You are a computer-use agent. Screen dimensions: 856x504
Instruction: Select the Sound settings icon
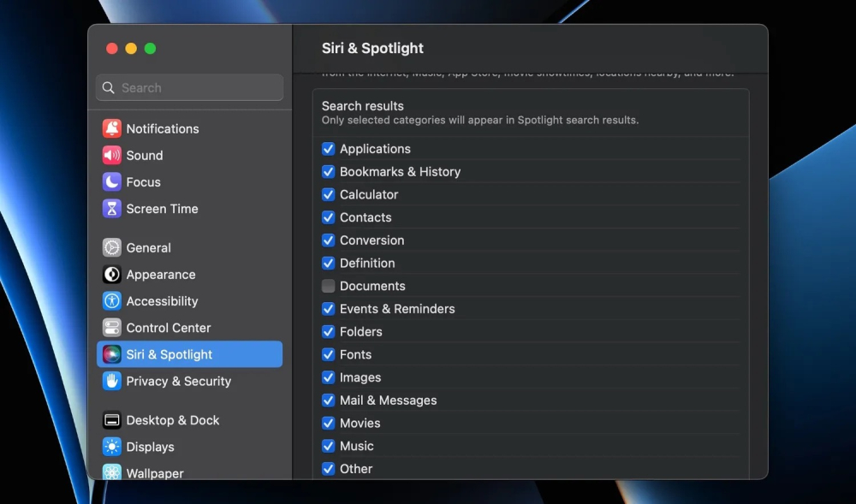(111, 155)
